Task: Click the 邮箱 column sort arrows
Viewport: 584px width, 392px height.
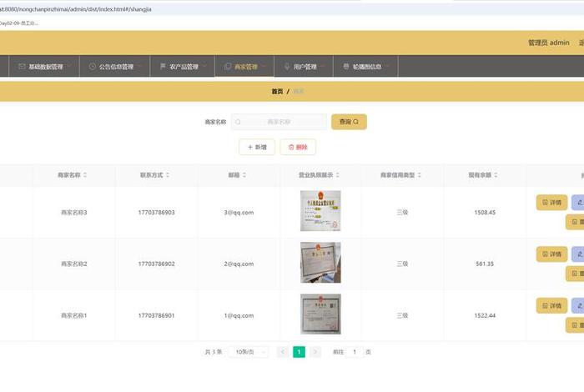Action: 246,175
